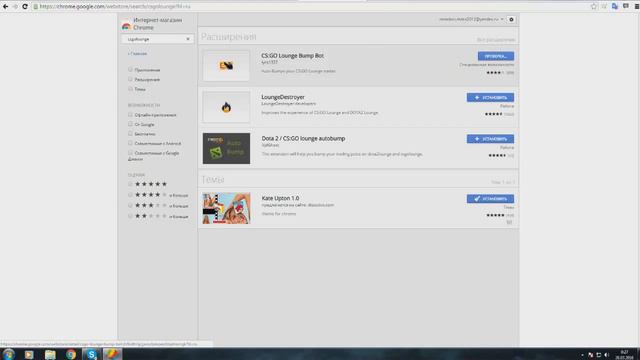Screen dimensions: 640x360
Task: Clear the search box with the X
Action: (188, 39)
